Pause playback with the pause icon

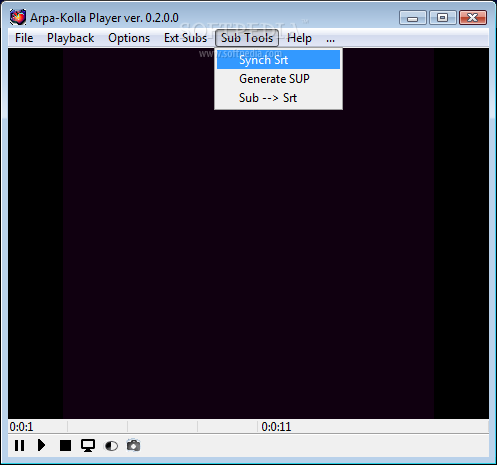19,445
